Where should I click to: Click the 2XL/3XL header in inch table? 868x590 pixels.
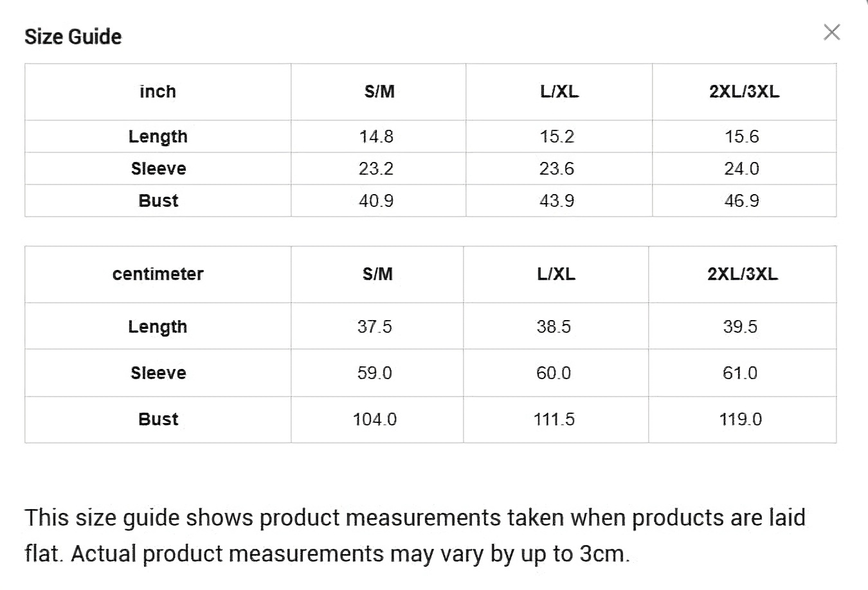(745, 92)
